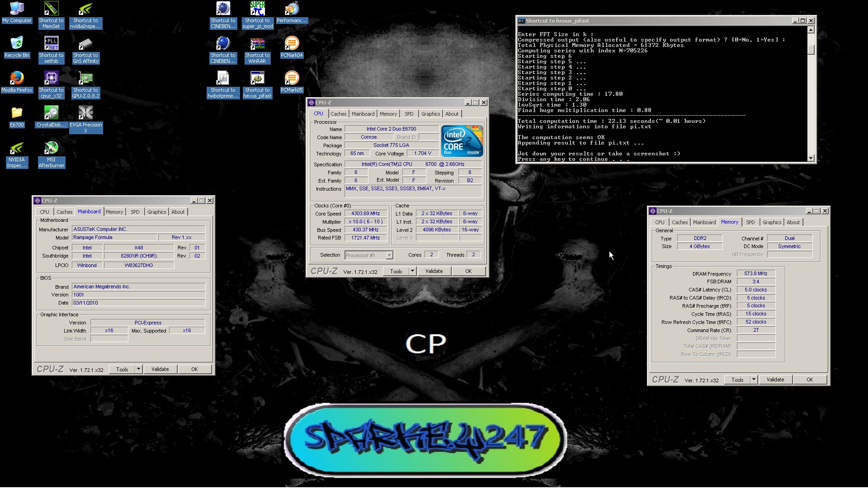
Task: Click Core Voltage value 1.704 V
Action: coord(422,154)
